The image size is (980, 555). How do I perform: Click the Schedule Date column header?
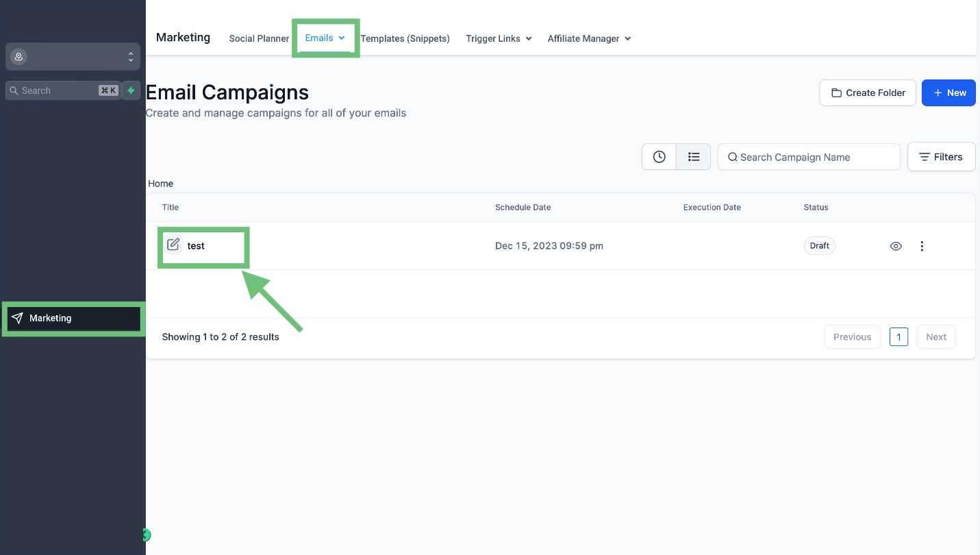pos(523,208)
